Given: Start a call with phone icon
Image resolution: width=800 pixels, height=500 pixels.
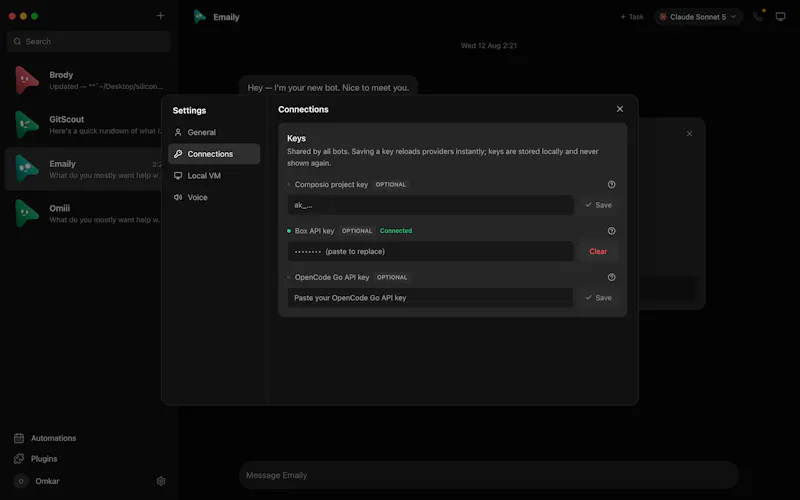Looking at the screenshot, I should tap(758, 17).
